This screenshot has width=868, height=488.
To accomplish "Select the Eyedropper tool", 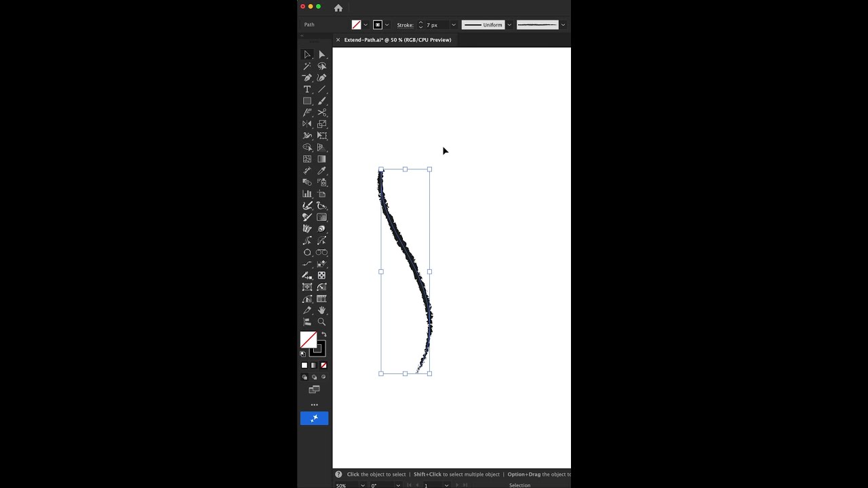I will pos(322,171).
